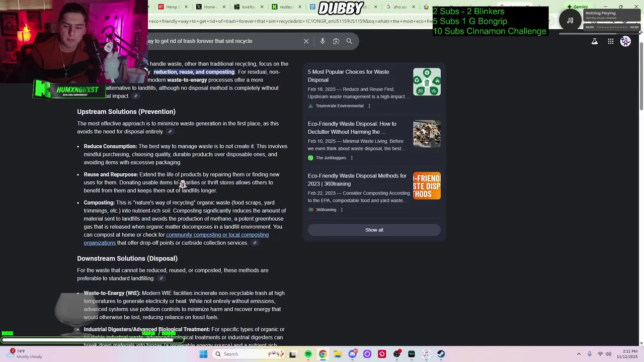This screenshot has width=644, height=362.
Task: Open Triumvirate Environmental result thumbnail
Action: click(x=427, y=82)
